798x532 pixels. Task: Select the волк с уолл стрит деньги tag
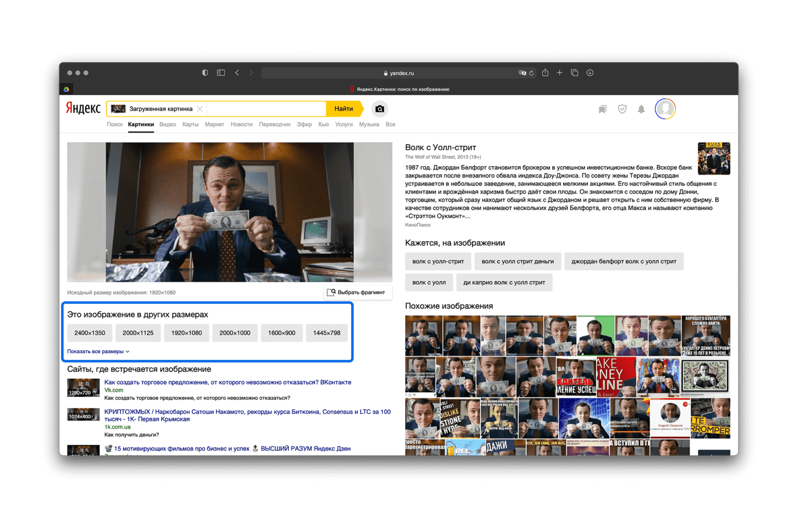(x=517, y=261)
